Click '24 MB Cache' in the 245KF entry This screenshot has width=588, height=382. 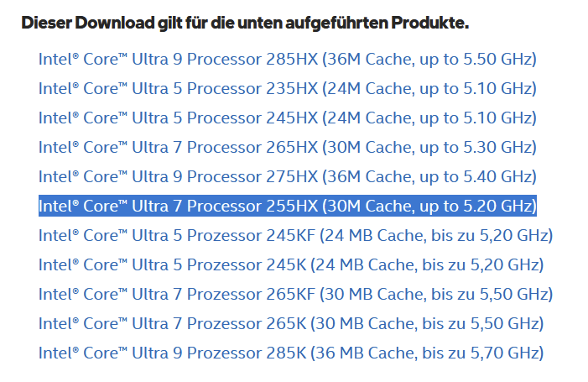tap(367, 236)
